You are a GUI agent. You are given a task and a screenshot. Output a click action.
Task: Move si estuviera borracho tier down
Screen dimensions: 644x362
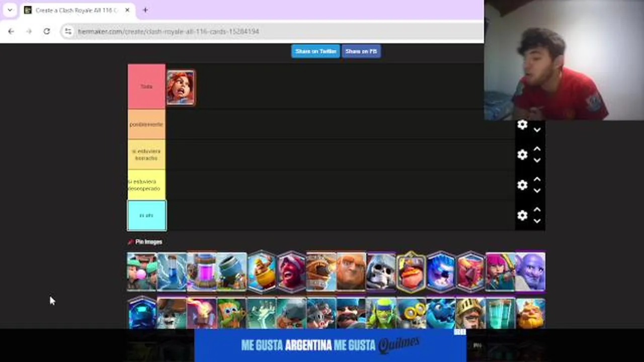coord(537,160)
